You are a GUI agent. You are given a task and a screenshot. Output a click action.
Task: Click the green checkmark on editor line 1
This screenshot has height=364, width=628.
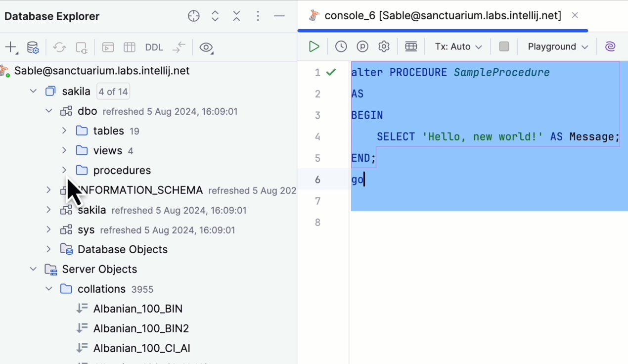point(331,72)
